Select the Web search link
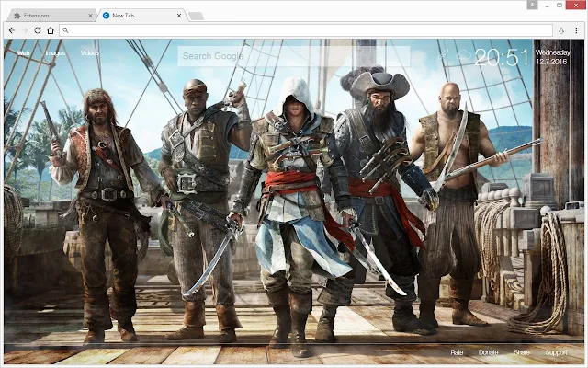Screen dimensions: 588x368 pos(24,53)
